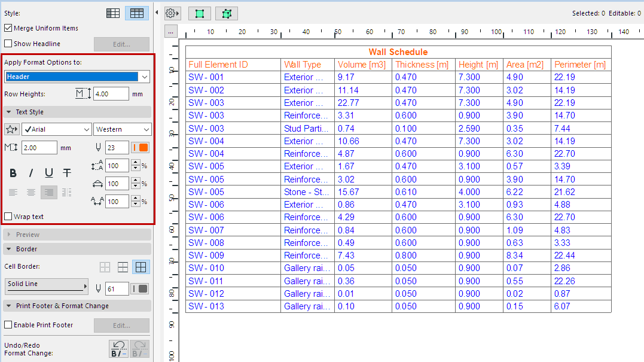The height and width of the screenshot is (362, 644).
Task: Apply Underline text style
Action: pyautogui.click(x=49, y=174)
